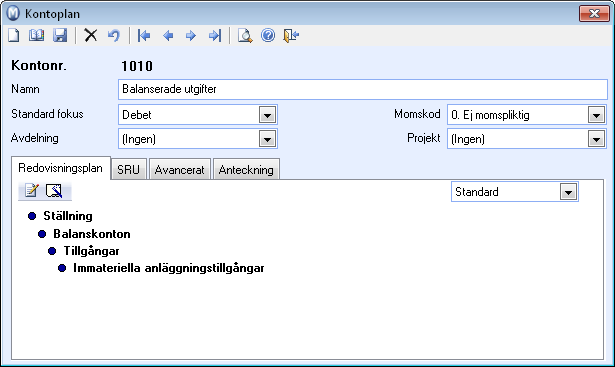Exit the window via the door icon
615x367 pixels.
pyautogui.click(x=291, y=36)
